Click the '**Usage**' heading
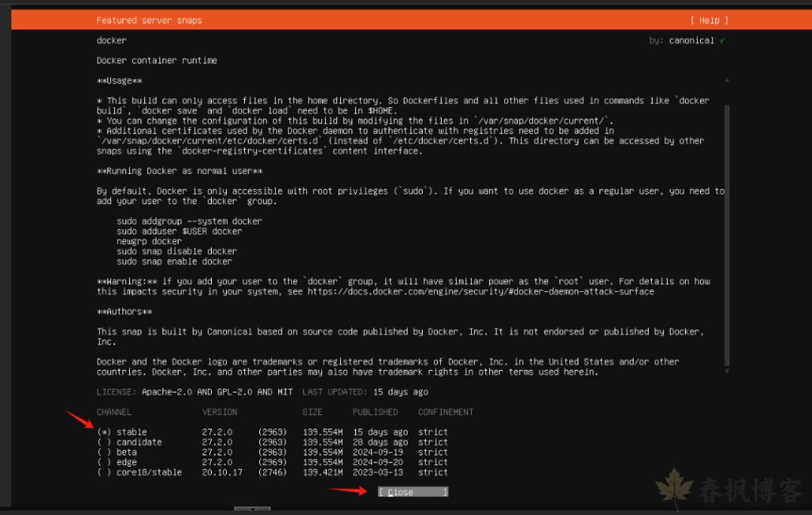 coord(119,81)
